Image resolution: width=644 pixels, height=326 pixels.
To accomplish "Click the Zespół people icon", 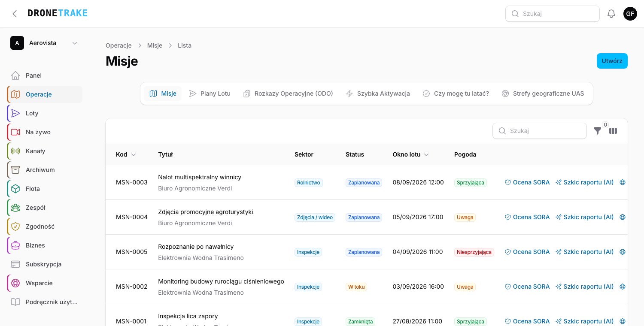I will coord(15,208).
